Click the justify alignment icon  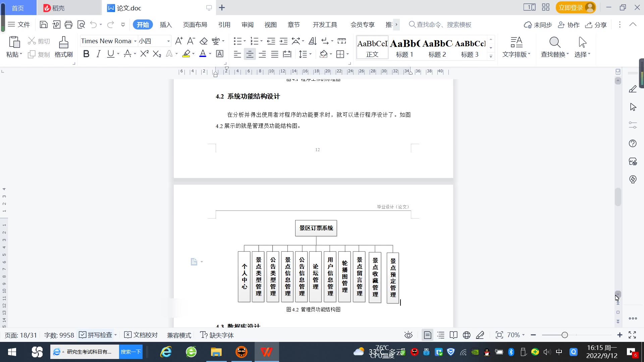[x=275, y=54]
